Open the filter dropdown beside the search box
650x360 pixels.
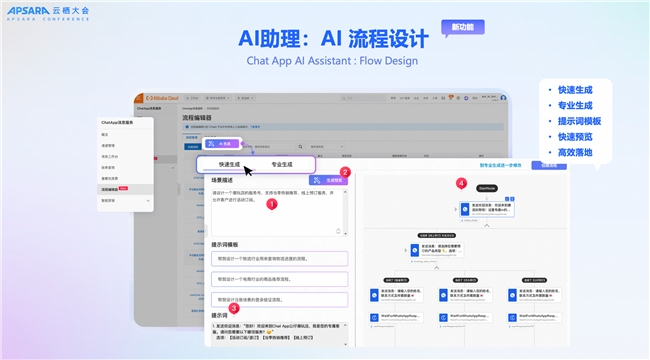point(327,147)
